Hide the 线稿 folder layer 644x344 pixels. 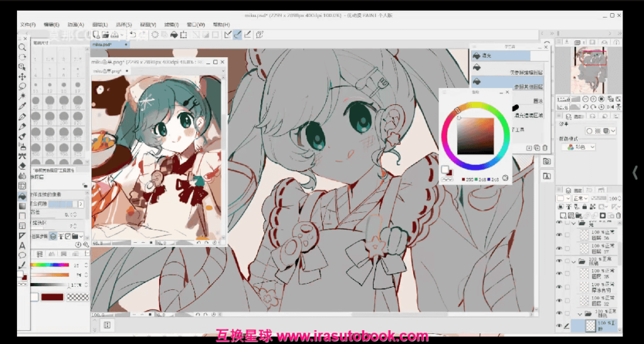(559, 261)
